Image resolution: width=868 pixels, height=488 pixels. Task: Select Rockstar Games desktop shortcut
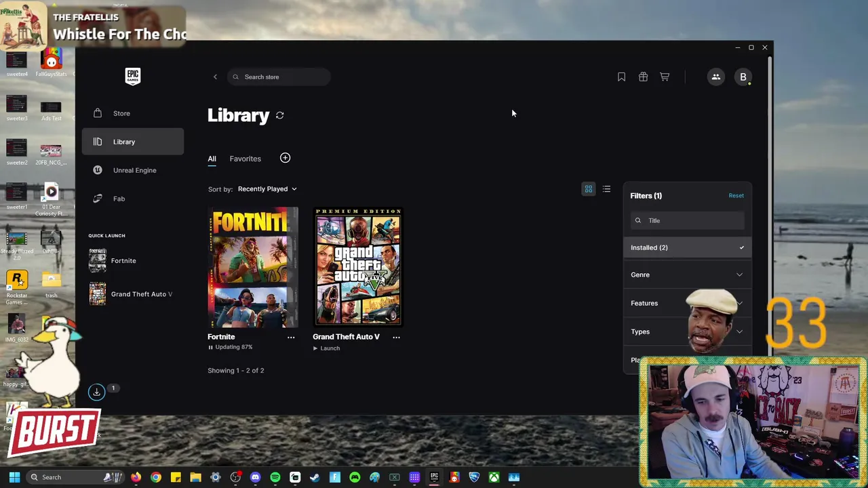click(x=17, y=287)
